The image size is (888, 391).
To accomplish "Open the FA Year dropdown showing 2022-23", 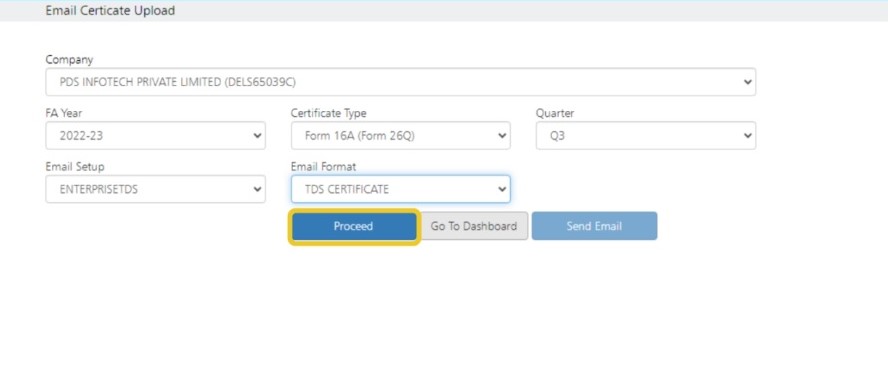I will click(156, 136).
